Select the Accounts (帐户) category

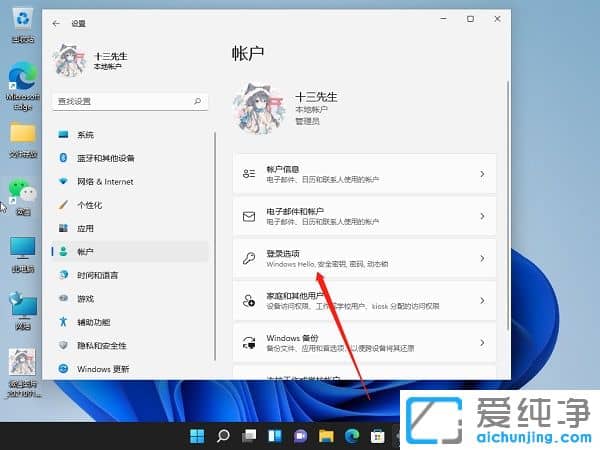pyautogui.click(x=130, y=252)
